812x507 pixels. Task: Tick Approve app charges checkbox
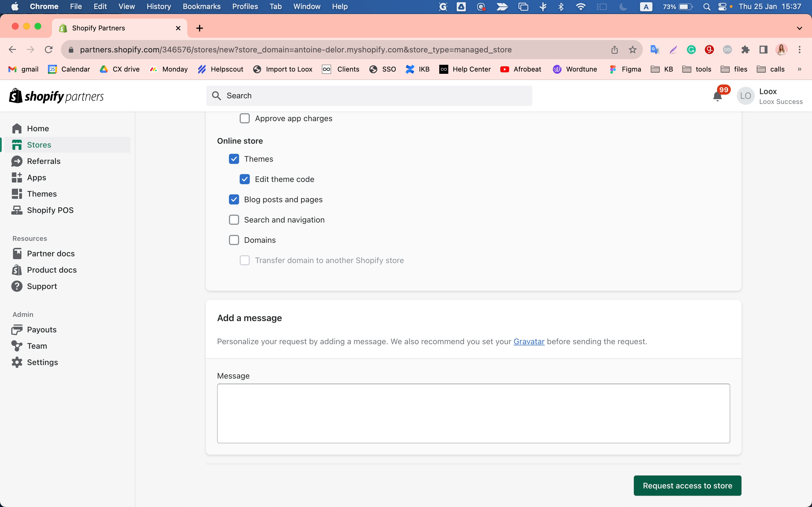click(245, 118)
